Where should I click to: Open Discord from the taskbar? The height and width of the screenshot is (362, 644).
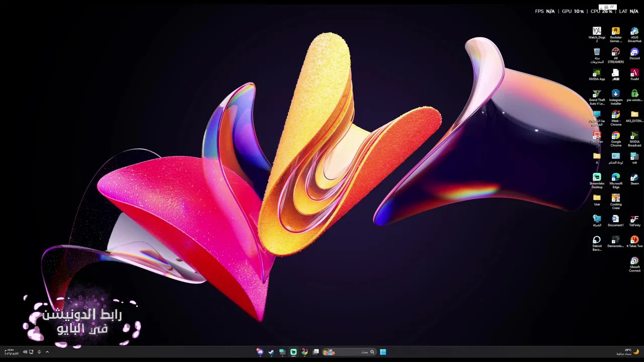260,352
